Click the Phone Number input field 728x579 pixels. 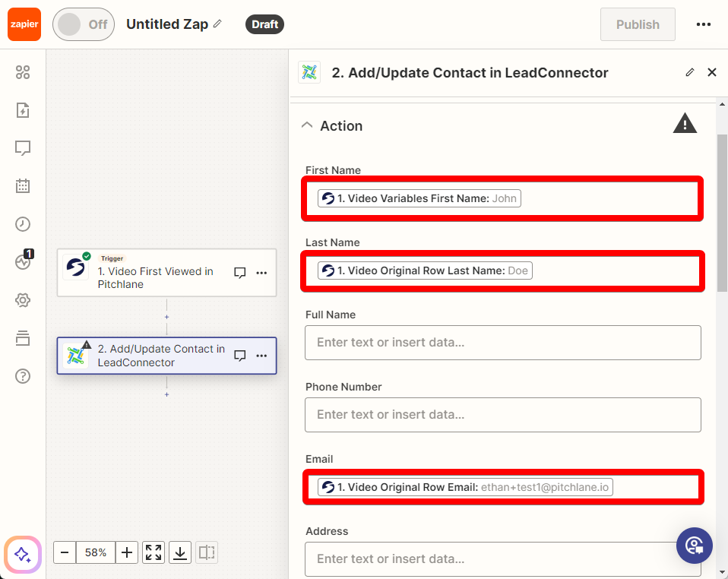503,415
